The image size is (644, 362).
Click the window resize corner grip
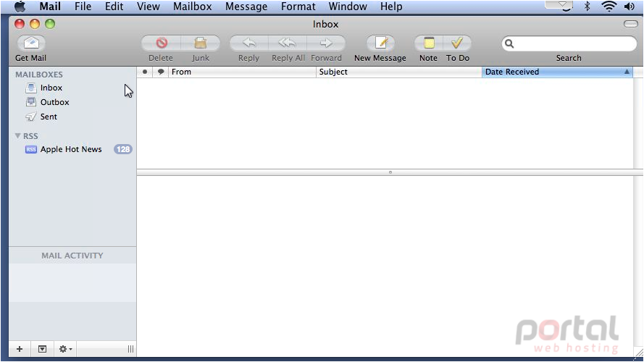(x=639, y=352)
